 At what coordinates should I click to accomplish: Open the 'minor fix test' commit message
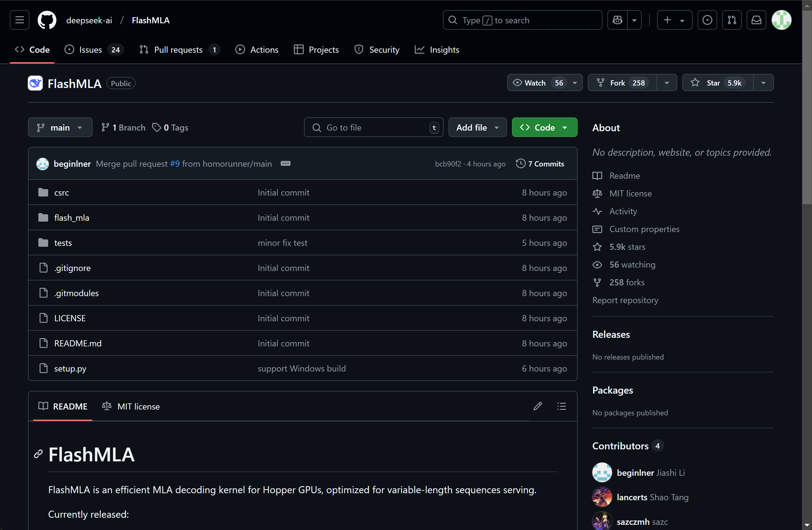point(283,243)
